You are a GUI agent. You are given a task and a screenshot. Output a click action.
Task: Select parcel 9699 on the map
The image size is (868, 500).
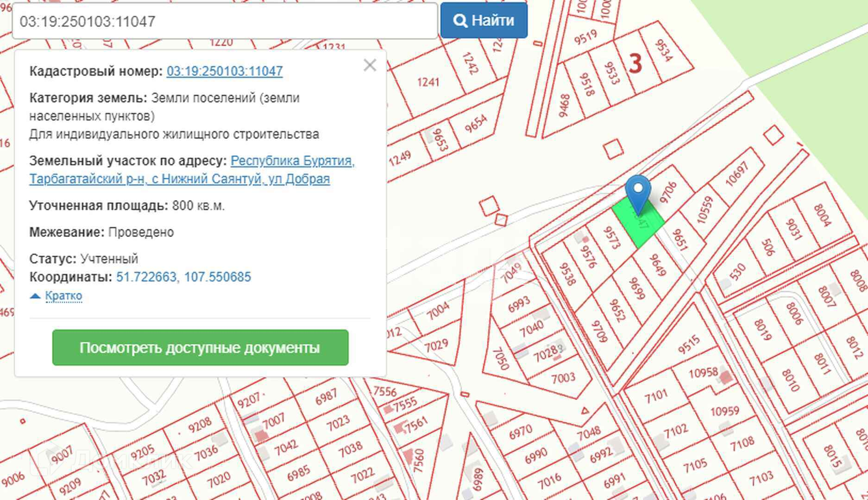(x=636, y=288)
